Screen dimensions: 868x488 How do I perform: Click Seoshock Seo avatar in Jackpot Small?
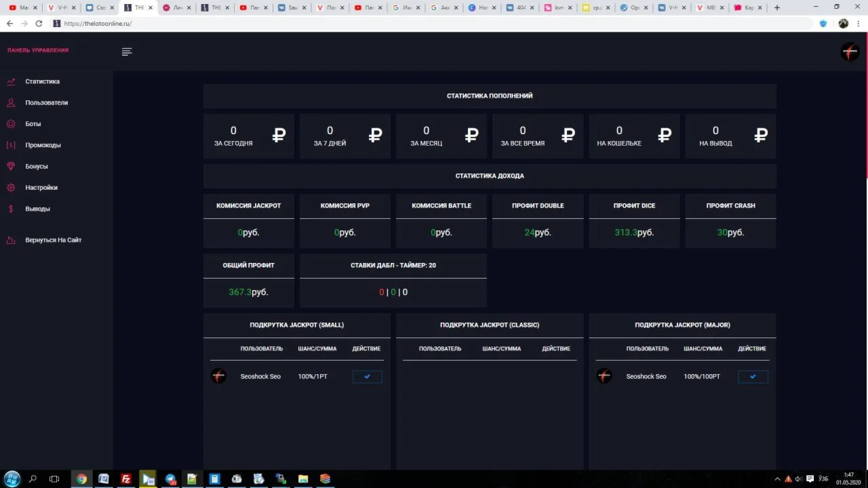[x=218, y=376]
